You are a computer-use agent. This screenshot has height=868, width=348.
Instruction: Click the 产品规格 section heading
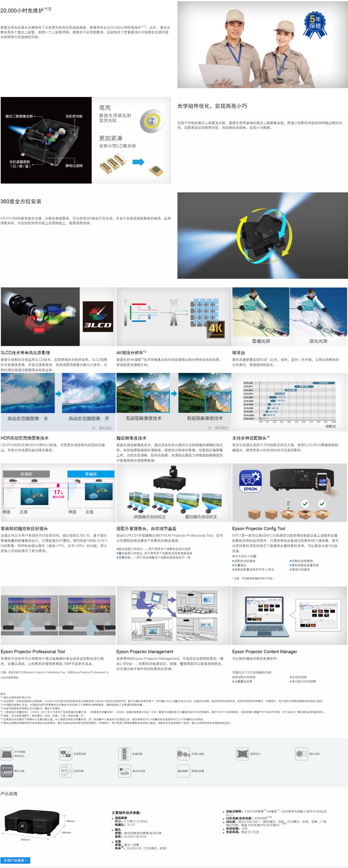click(x=9, y=793)
